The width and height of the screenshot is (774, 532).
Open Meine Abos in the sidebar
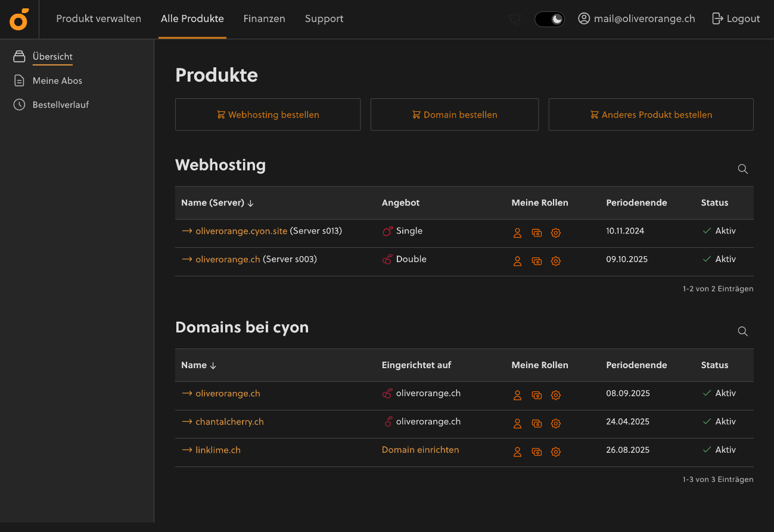pyautogui.click(x=48, y=80)
